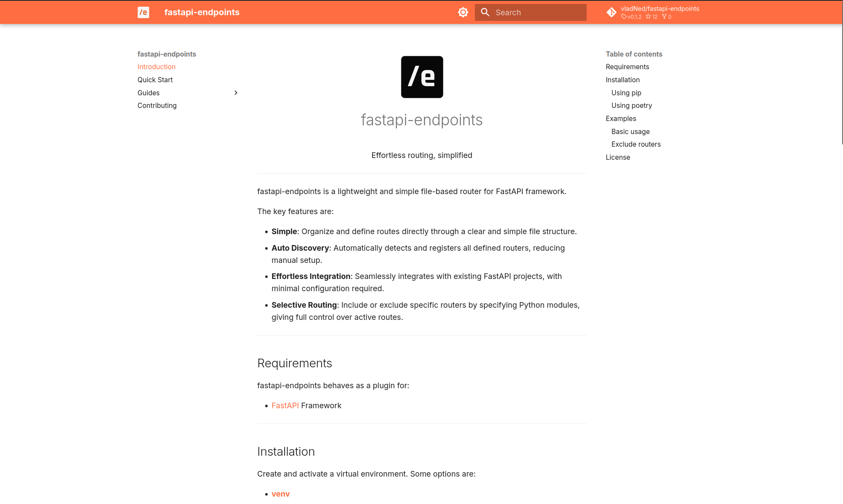Click the fork icon showing 0 forks
This screenshot has height=504, width=843.
pos(665,17)
